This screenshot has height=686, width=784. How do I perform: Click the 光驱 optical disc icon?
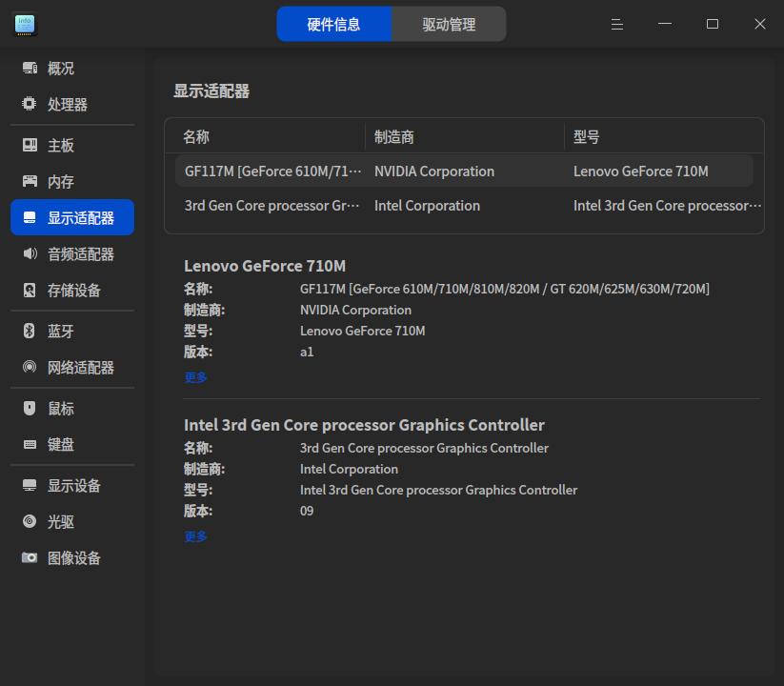tap(30, 521)
